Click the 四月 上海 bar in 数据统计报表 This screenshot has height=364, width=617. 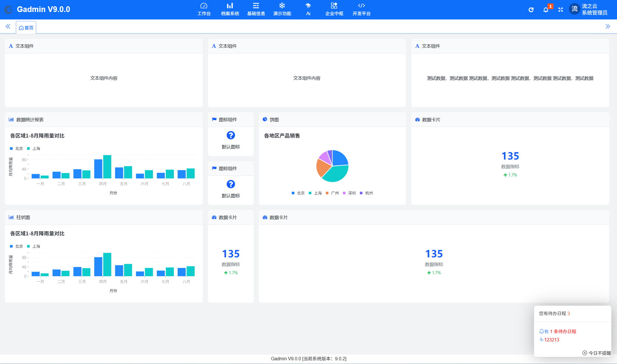click(107, 167)
